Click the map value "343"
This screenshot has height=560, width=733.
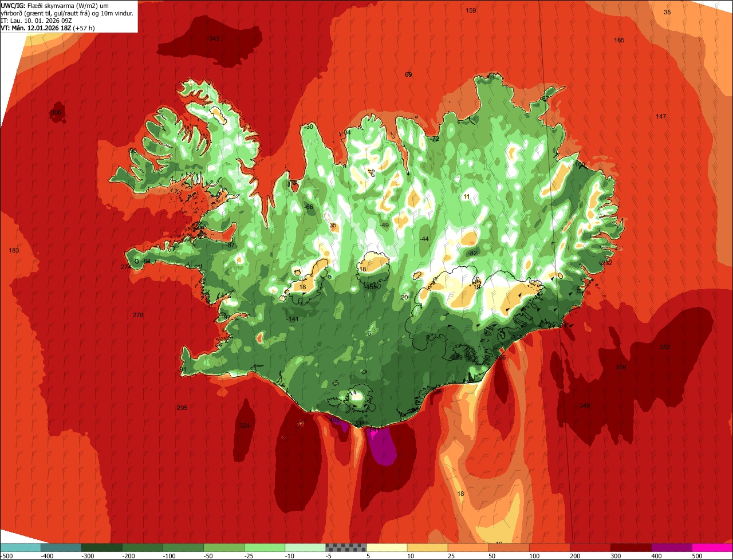(x=214, y=39)
